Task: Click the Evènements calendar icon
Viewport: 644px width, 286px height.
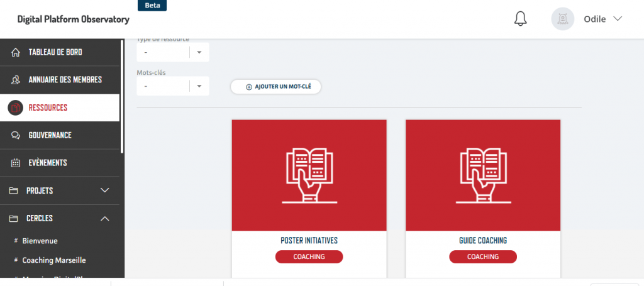Action: pos(16,163)
